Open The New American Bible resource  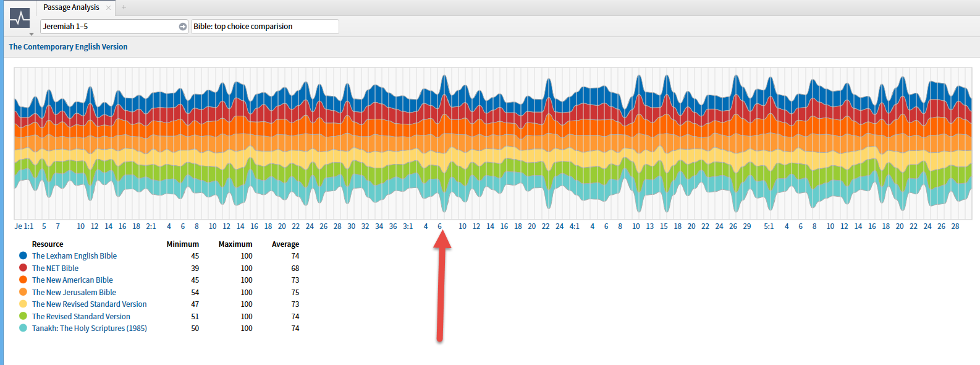[x=72, y=280]
